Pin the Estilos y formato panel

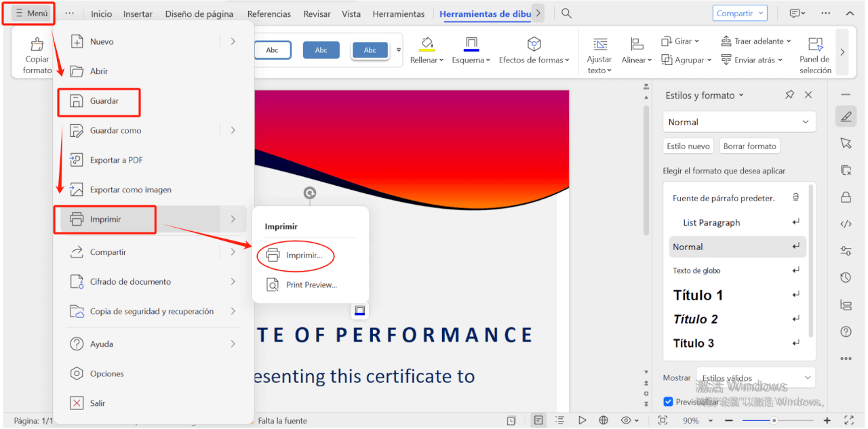point(789,96)
